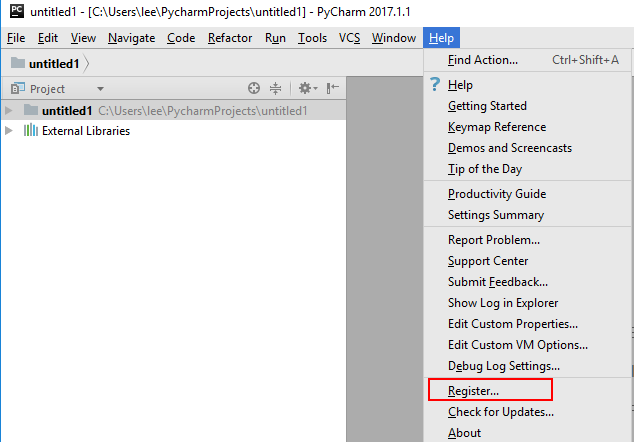
Task: Open the Project panel gear settings icon
Action: [x=308, y=88]
